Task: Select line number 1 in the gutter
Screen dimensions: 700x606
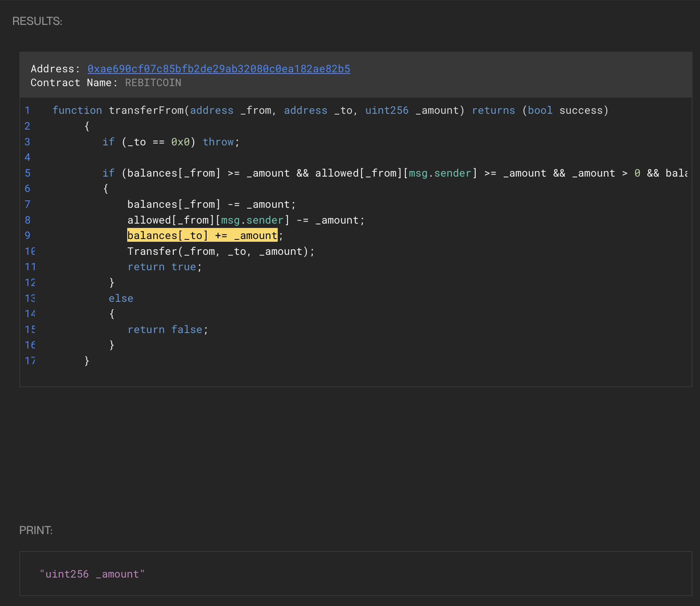Action: [x=27, y=110]
